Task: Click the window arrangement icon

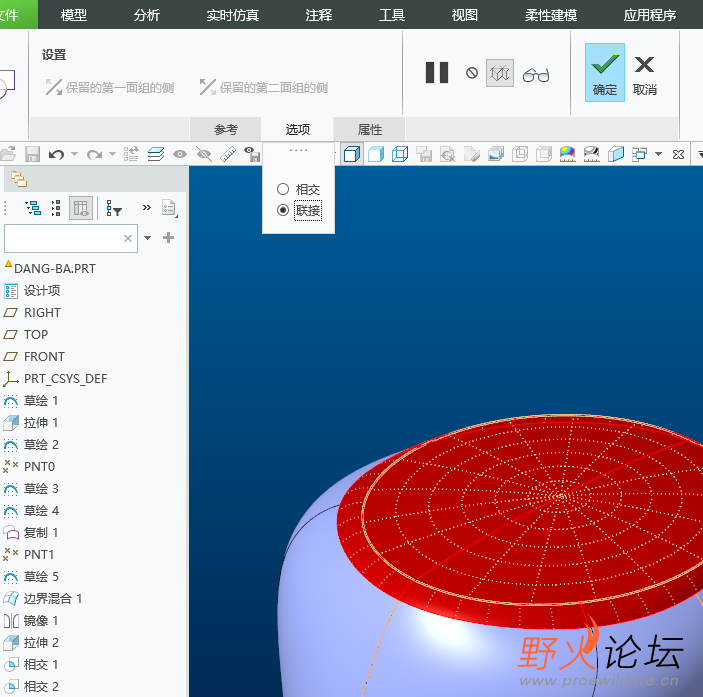Action: 639,154
